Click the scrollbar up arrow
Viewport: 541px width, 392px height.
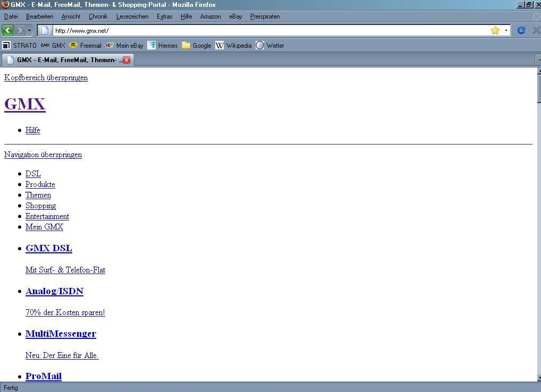(539, 71)
